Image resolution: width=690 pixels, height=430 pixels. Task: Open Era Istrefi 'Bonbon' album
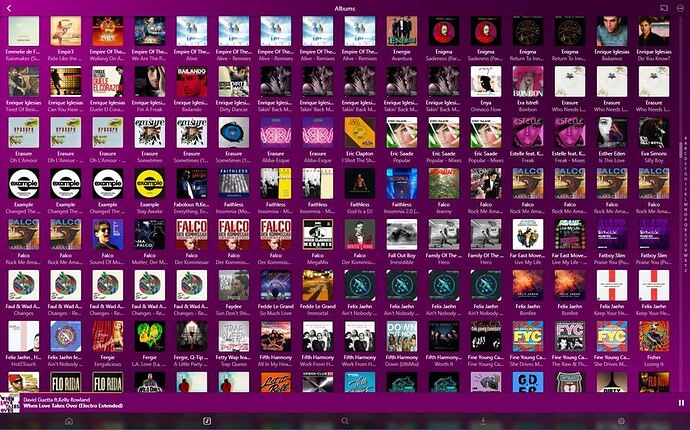pyautogui.click(x=528, y=82)
